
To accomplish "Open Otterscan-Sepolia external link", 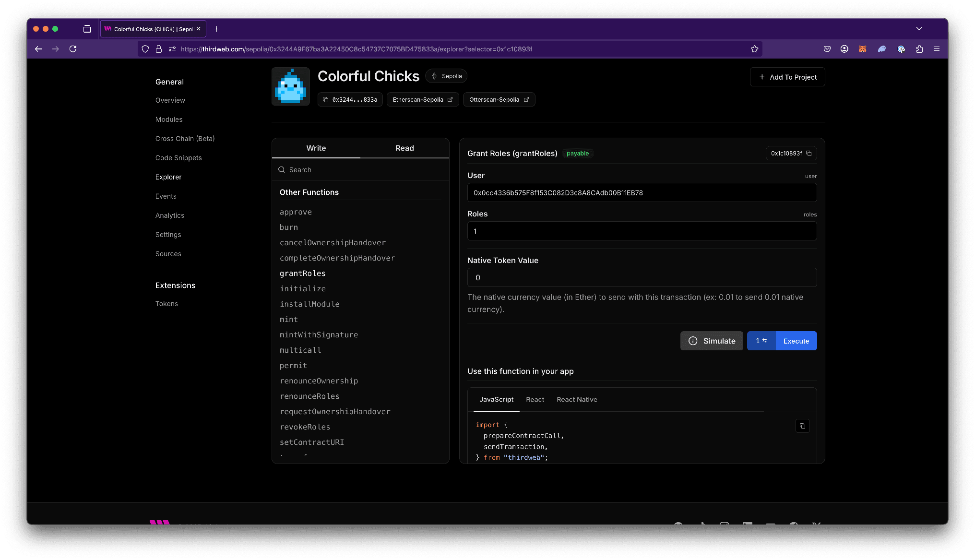I will 499,100.
